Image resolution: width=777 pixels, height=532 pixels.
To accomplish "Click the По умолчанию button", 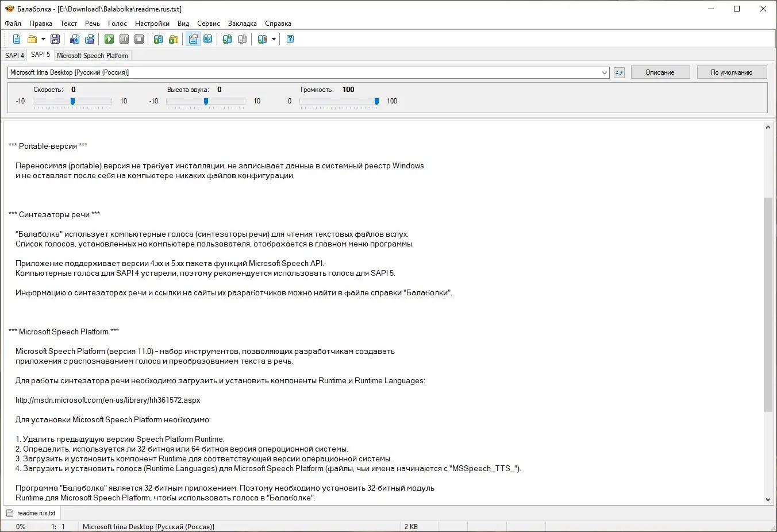I will pos(732,72).
